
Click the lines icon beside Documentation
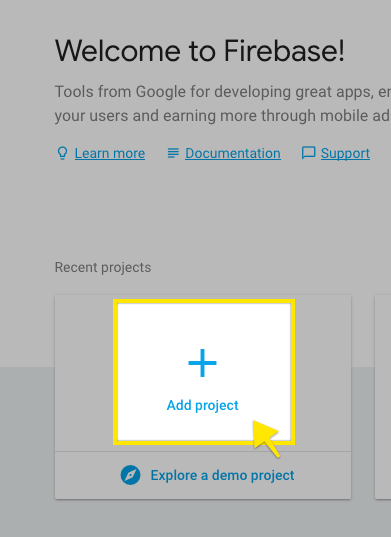coord(173,153)
